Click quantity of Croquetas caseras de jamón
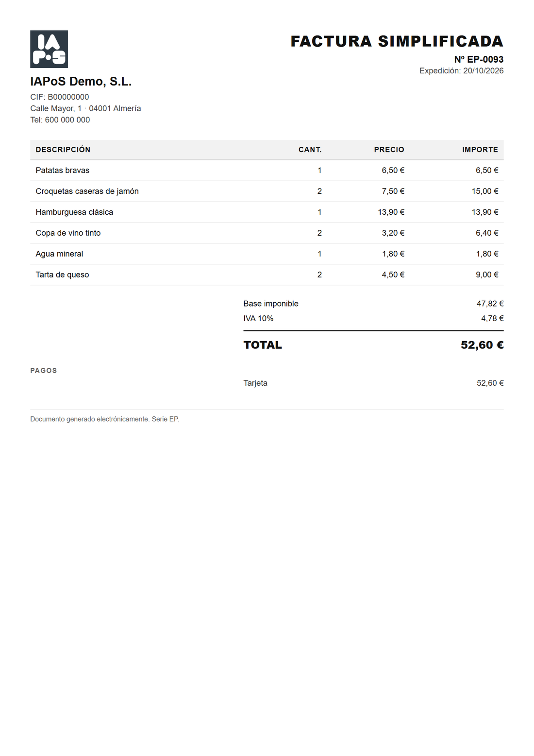The height and width of the screenshot is (756, 534). pyautogui.click(x=319, y=191)
